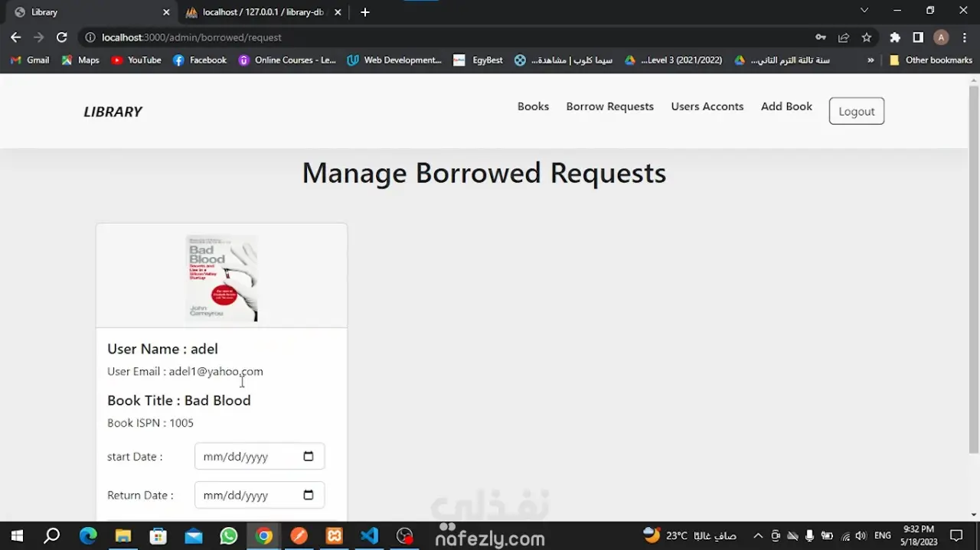Launch Microsoft Edge from the taskbar
Screen dimensions: 980x550
pos(88,535)
